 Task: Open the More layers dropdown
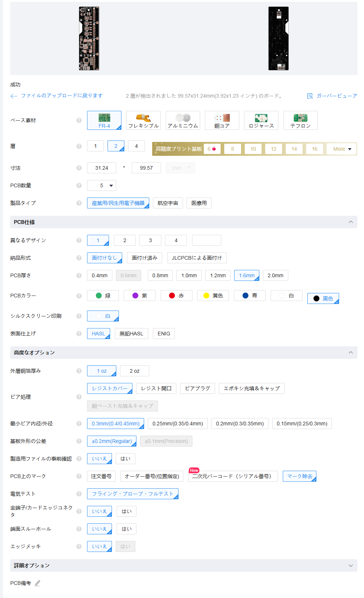[342, 149]
